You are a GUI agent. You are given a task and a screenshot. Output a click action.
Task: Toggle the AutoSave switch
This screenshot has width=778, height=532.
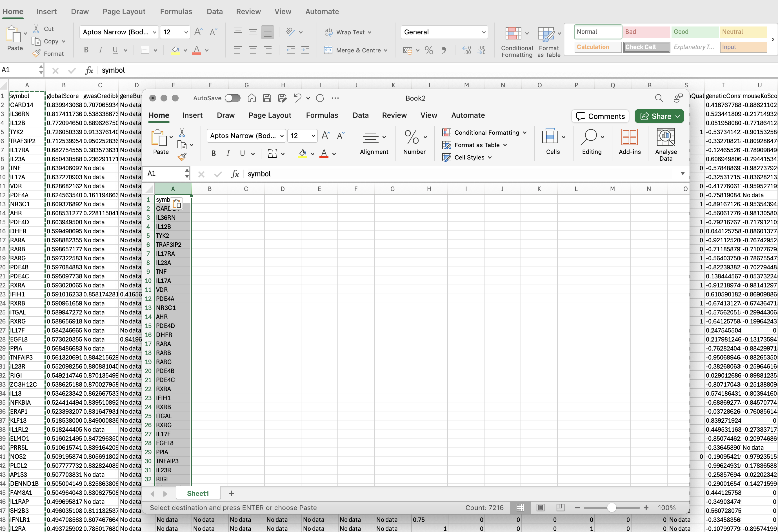(x=233, y=98)
